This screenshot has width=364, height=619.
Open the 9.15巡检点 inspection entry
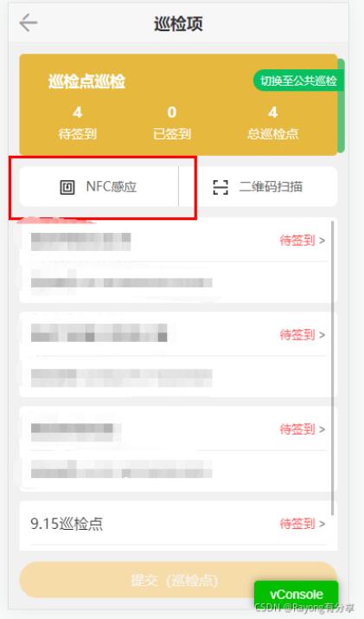coord(178,525)
